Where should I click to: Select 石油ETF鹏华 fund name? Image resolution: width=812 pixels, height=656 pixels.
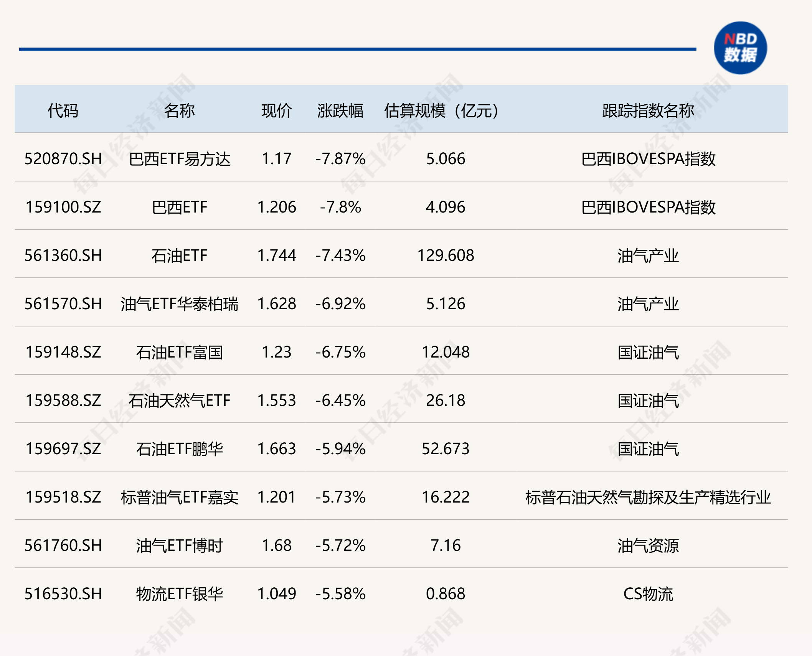[x=179, y=449]
